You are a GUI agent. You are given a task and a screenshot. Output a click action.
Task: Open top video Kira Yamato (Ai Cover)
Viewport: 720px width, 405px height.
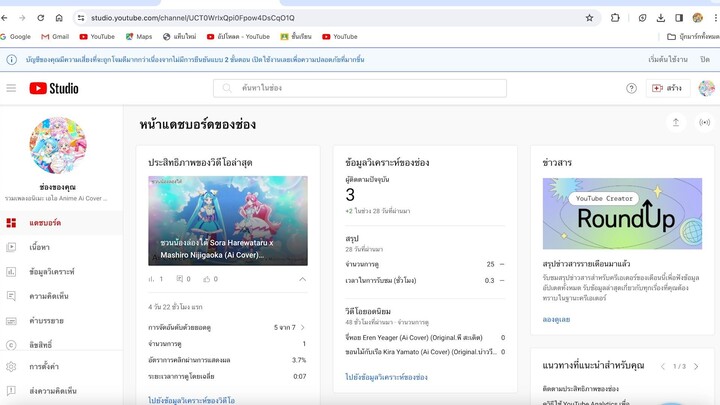pyautogui.click(x=425, y=352)
